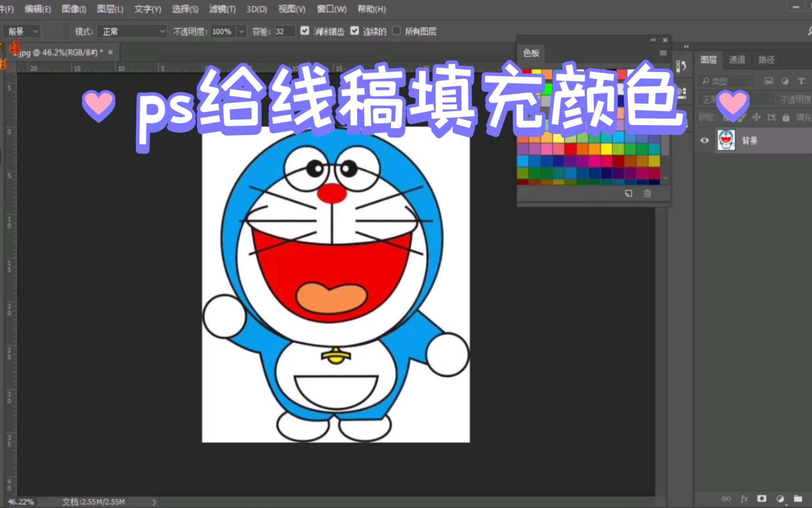This screenshot has width=812, height=508.
Task: Pick the pink swatch in the purple-starting row
Action: [x=547, y=149]
